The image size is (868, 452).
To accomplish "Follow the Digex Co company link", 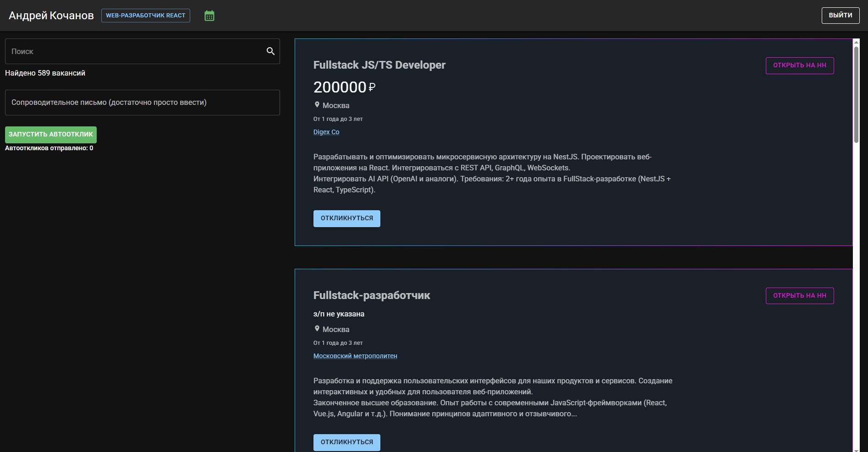I will 326,132.
